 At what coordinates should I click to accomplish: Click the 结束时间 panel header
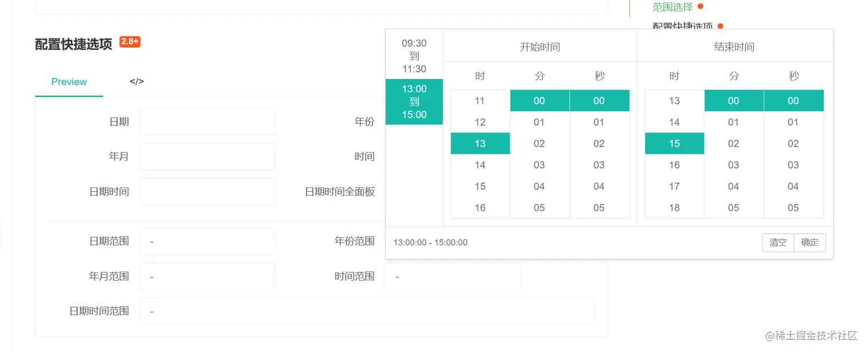[734, 47]
